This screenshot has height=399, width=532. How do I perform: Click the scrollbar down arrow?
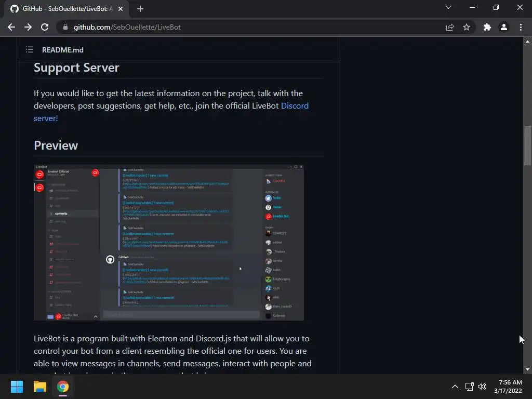pyautogui.click(x=527, y=369)
